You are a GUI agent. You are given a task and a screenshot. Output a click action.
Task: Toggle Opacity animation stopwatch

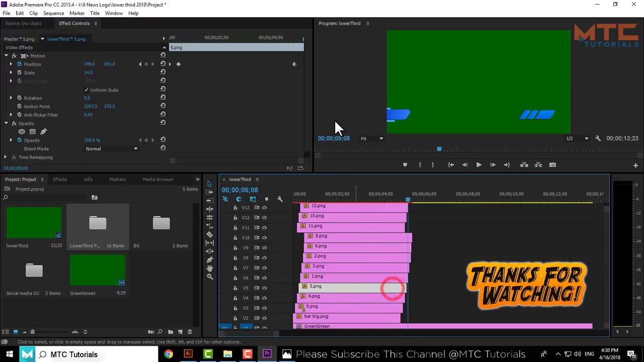[19, 140]
